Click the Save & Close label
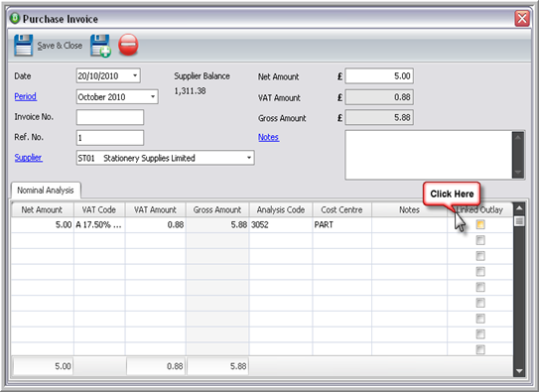 tap(60, 46)
